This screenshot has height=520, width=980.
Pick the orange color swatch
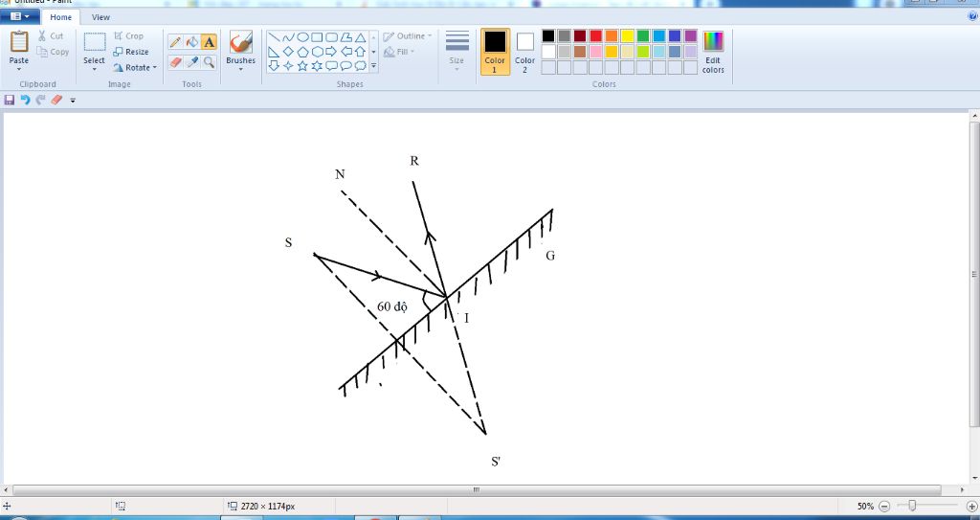pos(612,35)
